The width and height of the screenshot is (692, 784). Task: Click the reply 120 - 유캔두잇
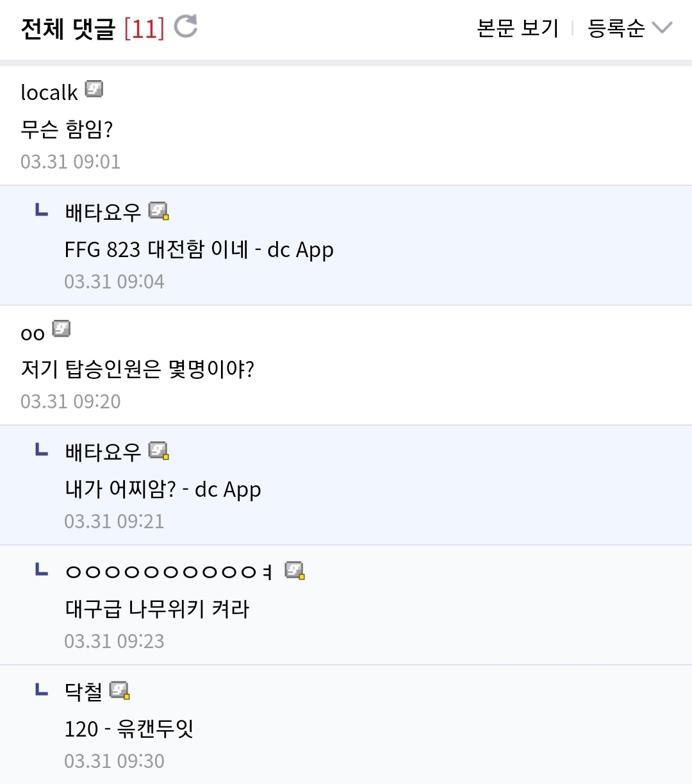(x=129, y=729)
